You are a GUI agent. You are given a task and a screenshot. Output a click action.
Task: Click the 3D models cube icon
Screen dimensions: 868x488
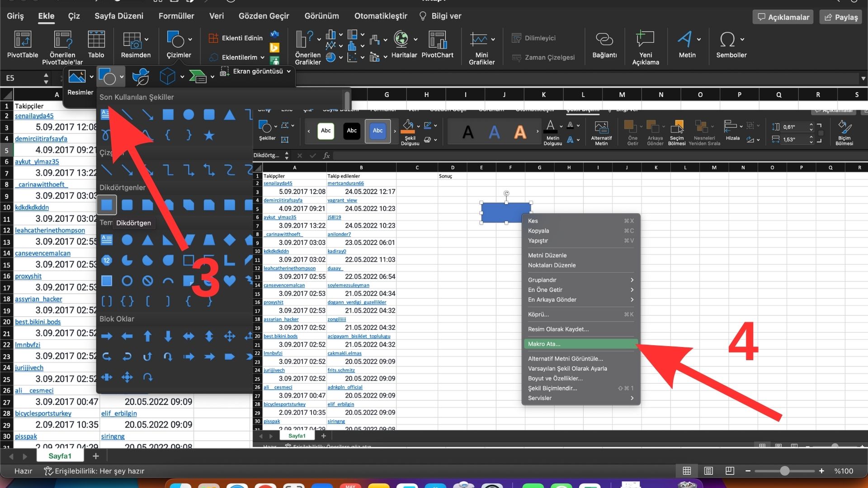point(167,77)
